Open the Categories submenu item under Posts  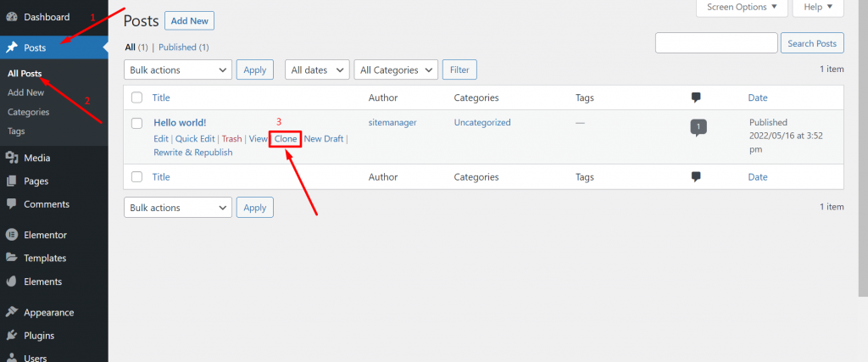point(29,112)
